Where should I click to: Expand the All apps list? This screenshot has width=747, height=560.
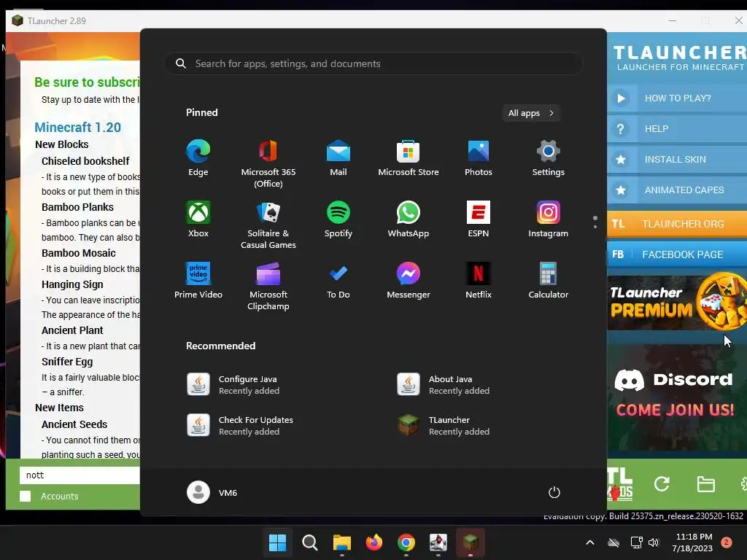point(531,113)
